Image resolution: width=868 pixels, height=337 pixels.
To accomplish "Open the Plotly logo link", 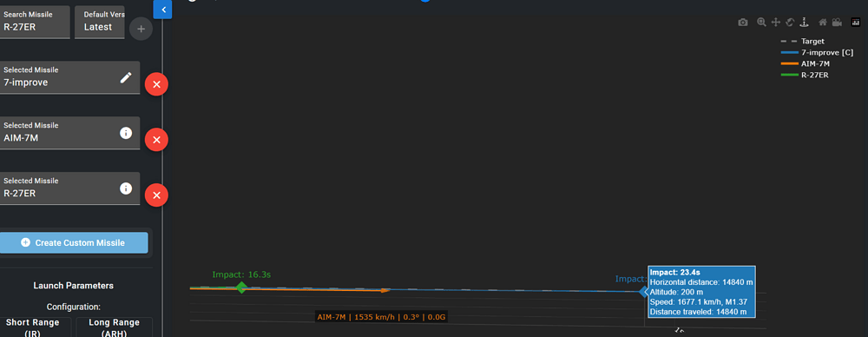I will pyautogui.click(x=855, y=23).
